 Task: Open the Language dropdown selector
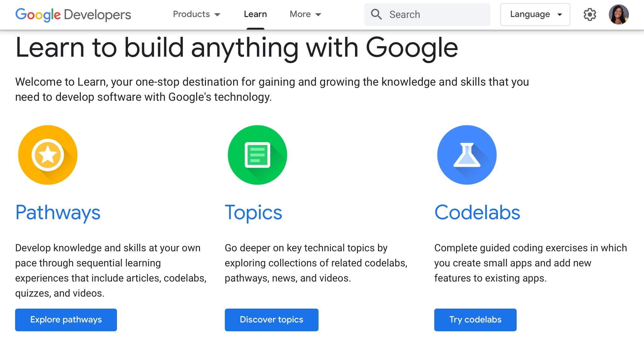point(535,14)
